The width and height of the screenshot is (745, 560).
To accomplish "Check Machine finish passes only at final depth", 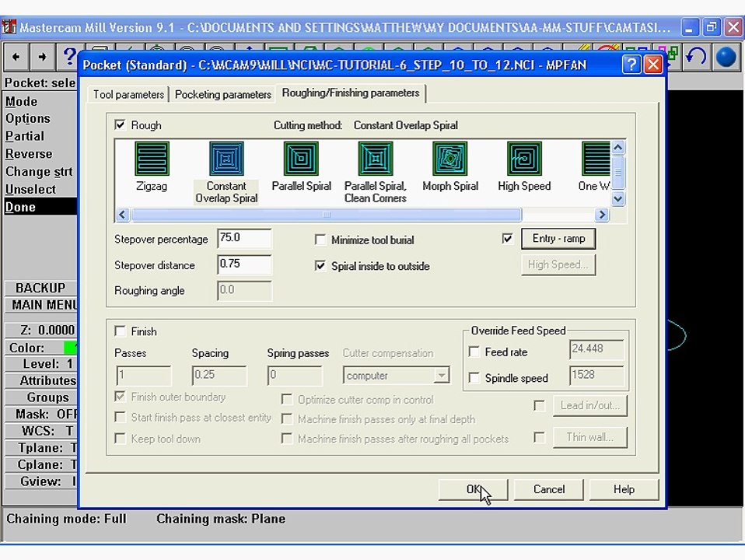I will [x=286, y=418].
